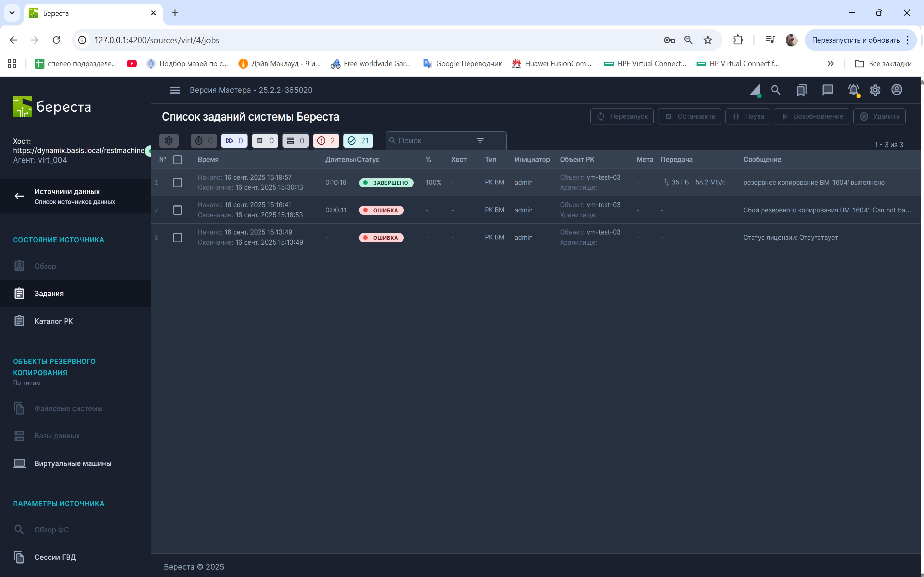
Task: Filter jobs by error status counter
Action: click(x=326, y=141)
